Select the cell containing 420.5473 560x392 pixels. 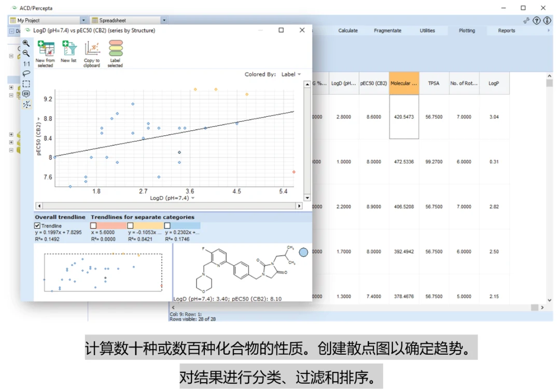click(x=404, y=117)
